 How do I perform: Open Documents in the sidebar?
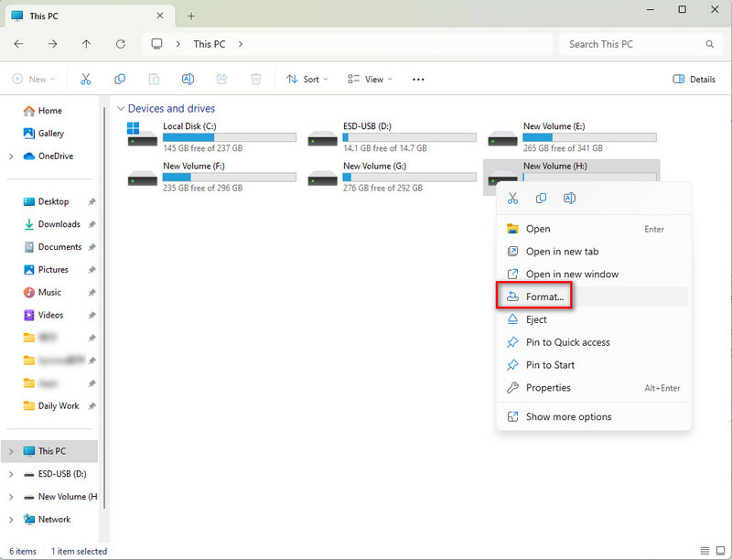[x=59, y=247]
